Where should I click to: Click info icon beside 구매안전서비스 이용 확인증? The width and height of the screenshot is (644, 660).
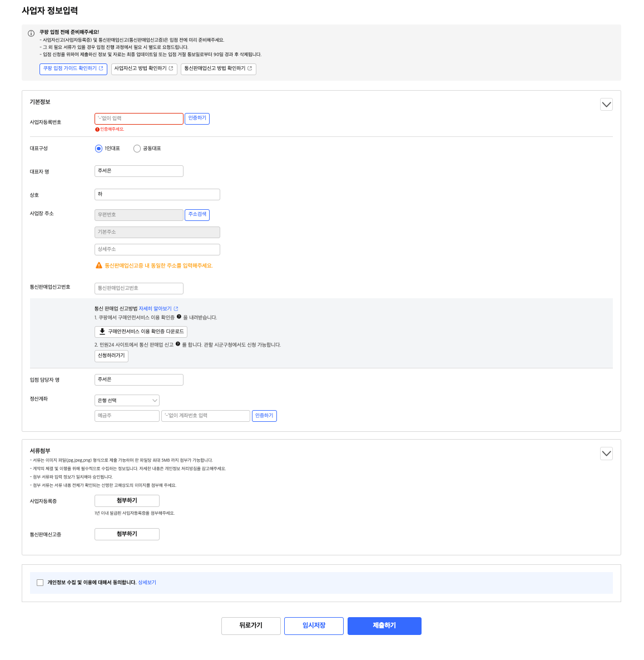tap(179, 317)
